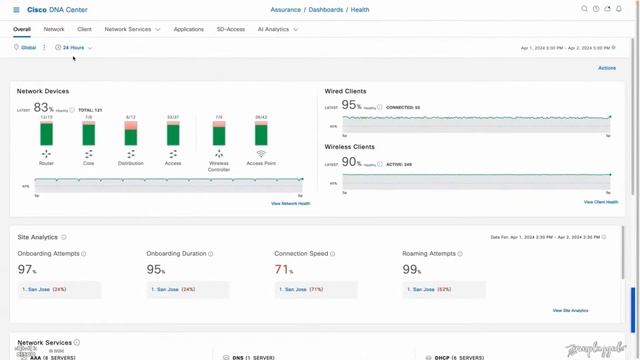Click the Router device icon
The width and height of the screenshot is (640, 360).
(x=47, y=154)
